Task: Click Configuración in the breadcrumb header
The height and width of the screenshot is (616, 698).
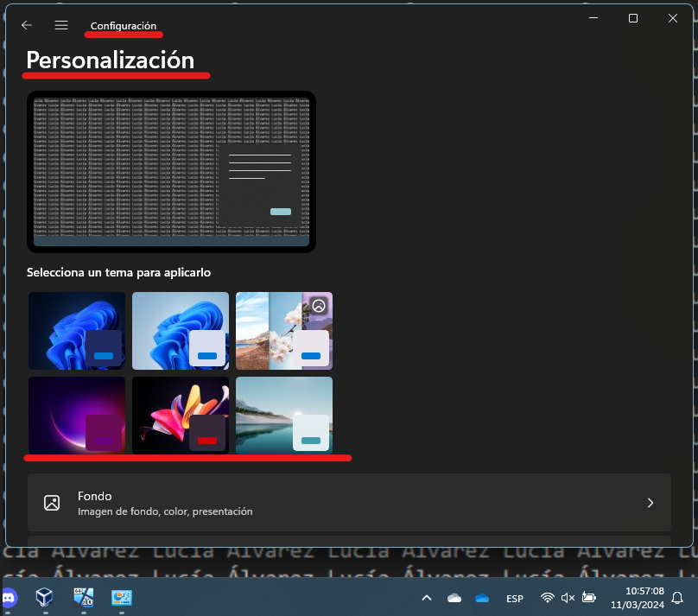Action: (124, 25)
